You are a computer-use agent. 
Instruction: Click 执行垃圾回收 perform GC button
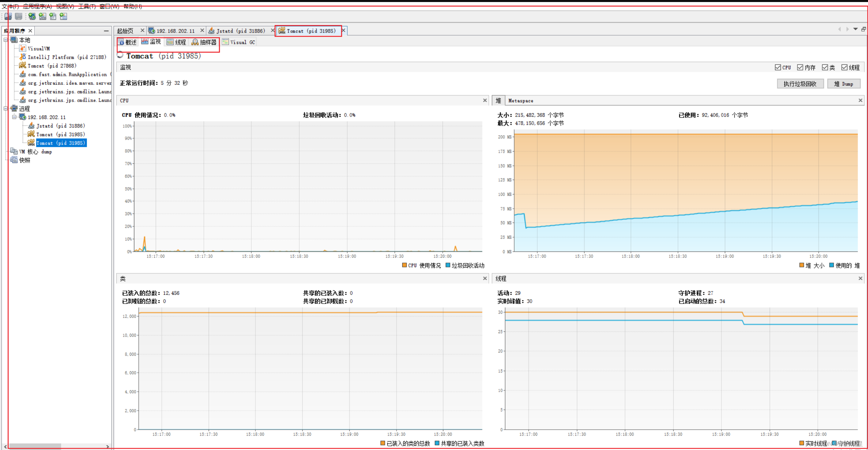pos(800,84)
